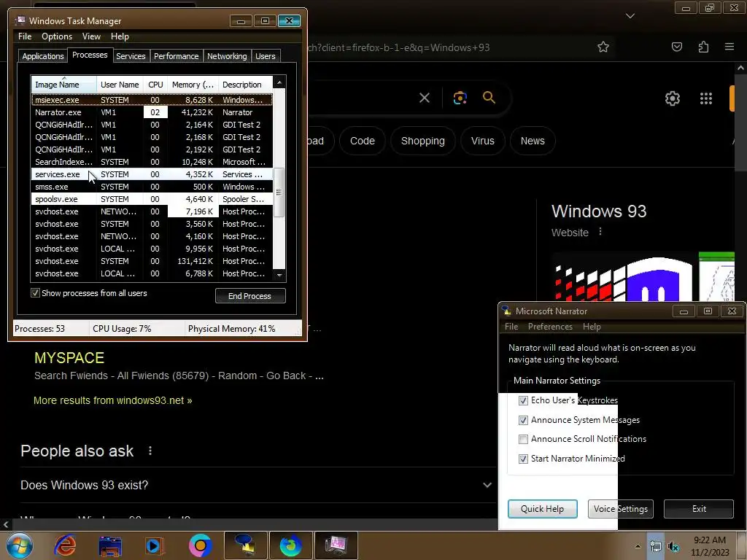Sort processes by CPU column
The height and width of the screenshot is (560, 747).
coord(155,85)
